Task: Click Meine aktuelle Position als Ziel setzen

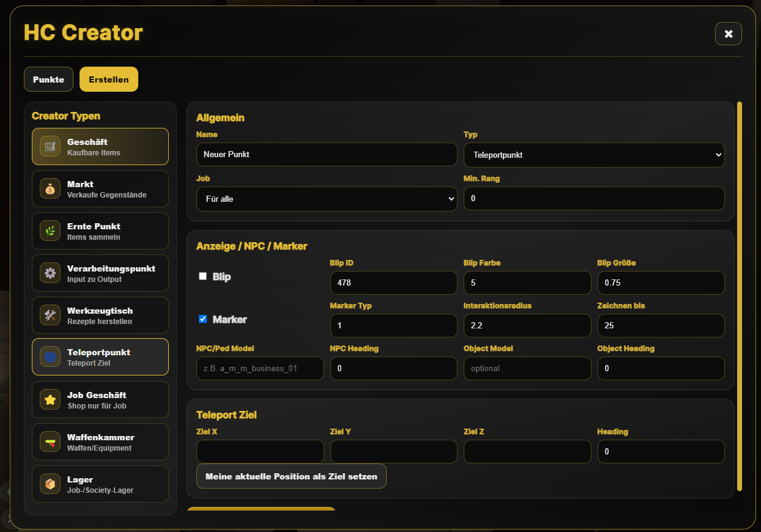Action: coord(291,476)
